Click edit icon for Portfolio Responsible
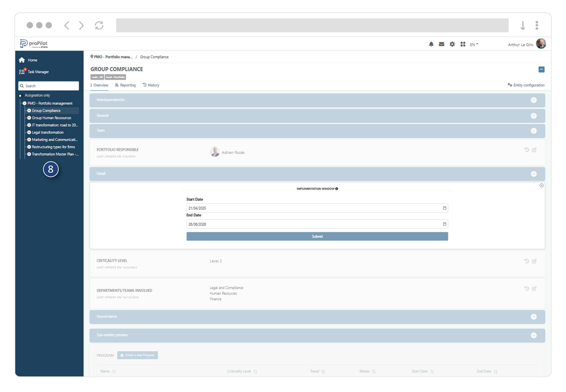Screen dimensions: 566x392 (x=534, y=150)
